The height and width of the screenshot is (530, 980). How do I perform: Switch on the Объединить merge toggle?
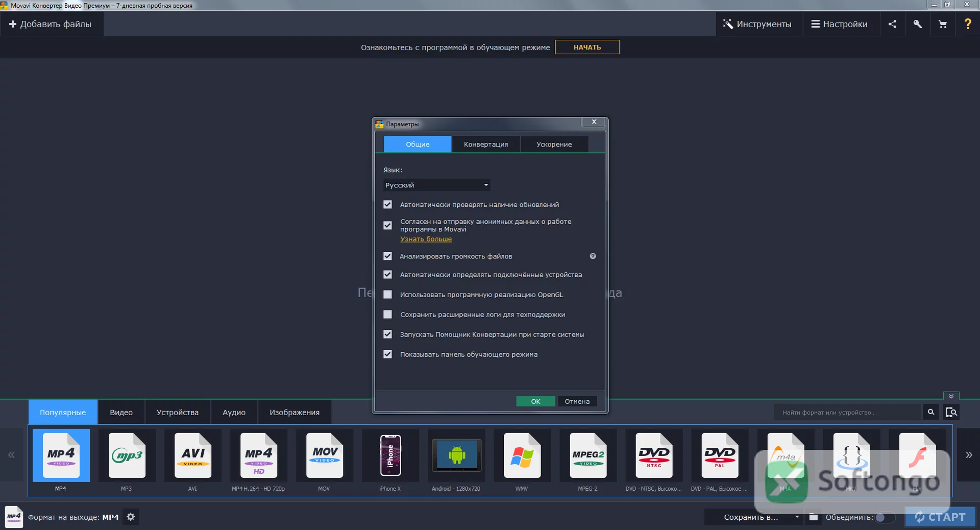tap(885, 517)
